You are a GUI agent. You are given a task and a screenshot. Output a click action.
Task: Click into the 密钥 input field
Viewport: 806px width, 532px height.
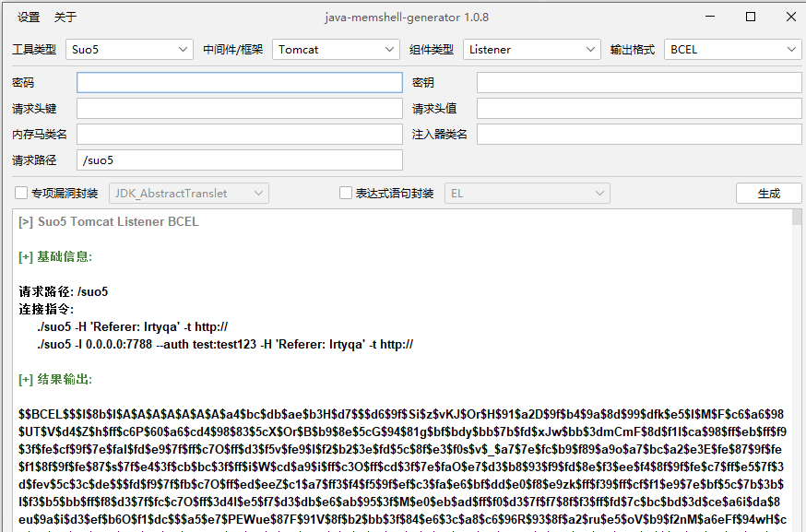tap(639, 83)
